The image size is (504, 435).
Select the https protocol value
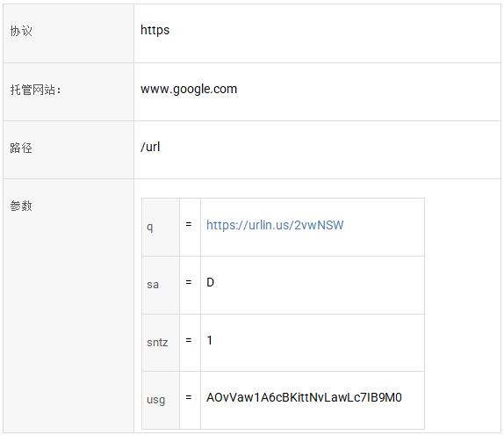[x=155, y=30]
